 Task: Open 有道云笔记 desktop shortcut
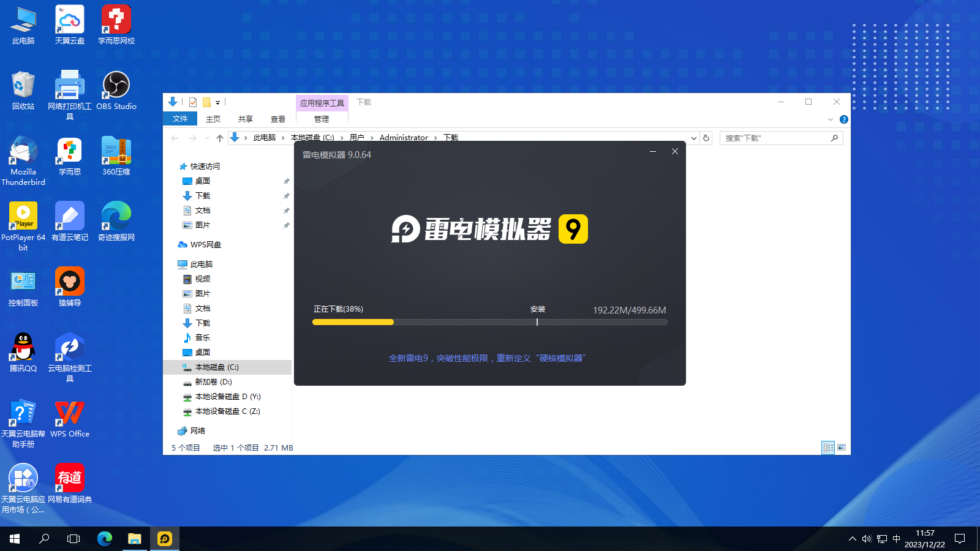coord(70,222)
